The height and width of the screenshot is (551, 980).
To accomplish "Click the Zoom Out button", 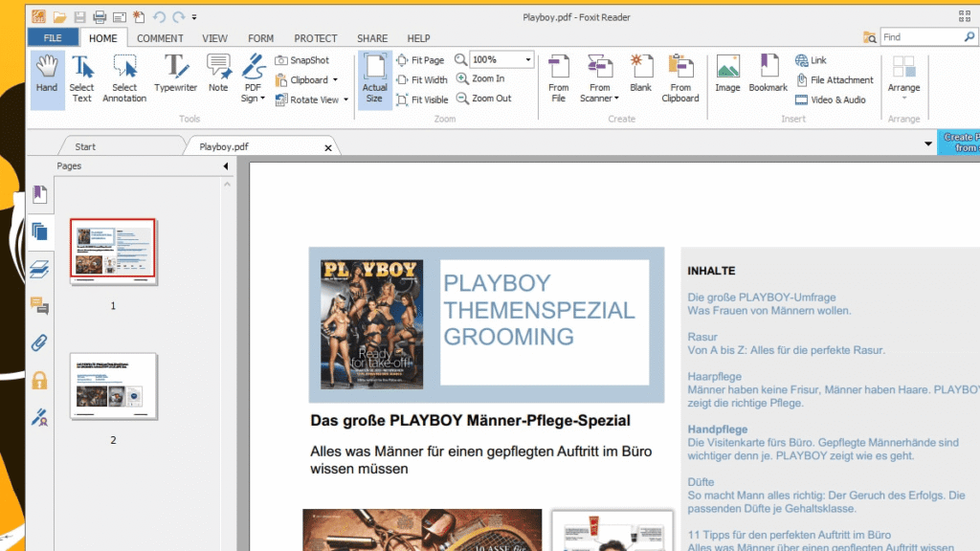I will coord(483,99).
